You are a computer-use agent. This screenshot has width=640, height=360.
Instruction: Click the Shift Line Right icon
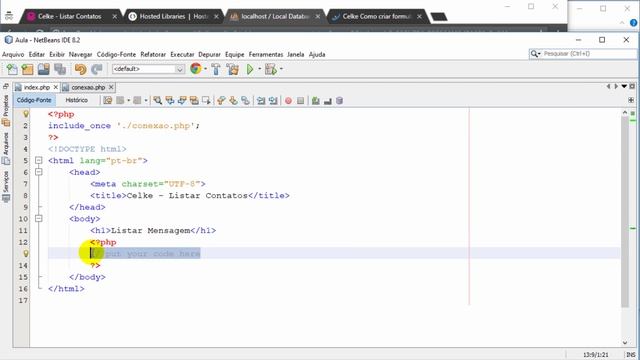(273, 100)
